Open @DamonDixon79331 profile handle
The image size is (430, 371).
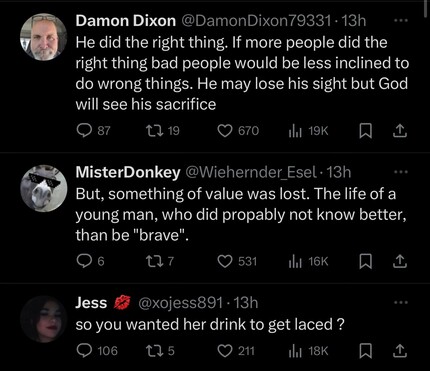257,21
